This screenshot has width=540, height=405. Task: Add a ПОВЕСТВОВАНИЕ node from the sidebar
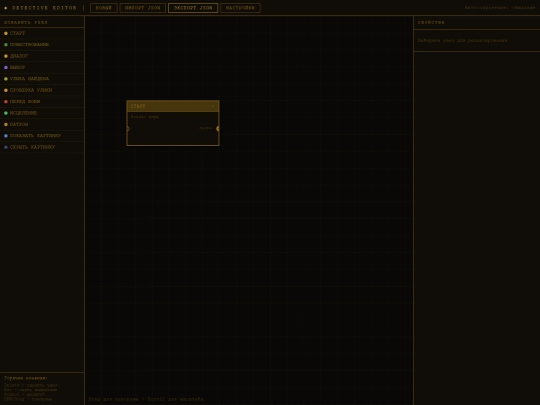click(42, 45)
